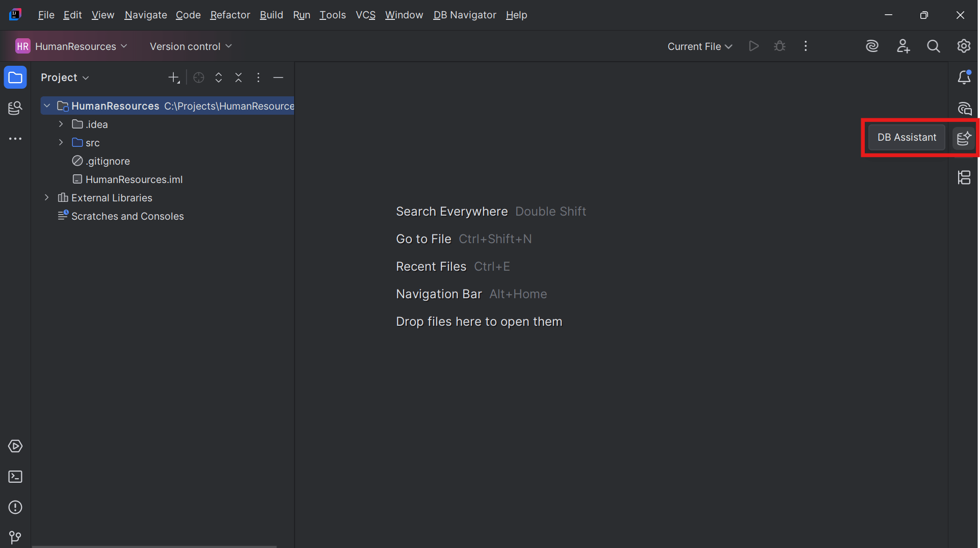Open the DB Navigator menu
Viewport: 980px width, 548px height.
(x=464, y=15)
